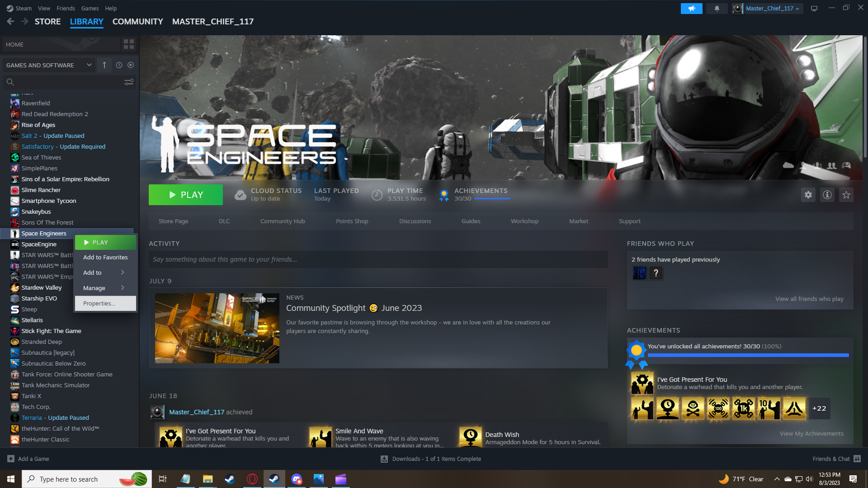Image resolution: width=868 pixels, height=488 pixels.
Task: Click the Windows taskbar search box
Action: pyautogui.click(x=87, y=479)
